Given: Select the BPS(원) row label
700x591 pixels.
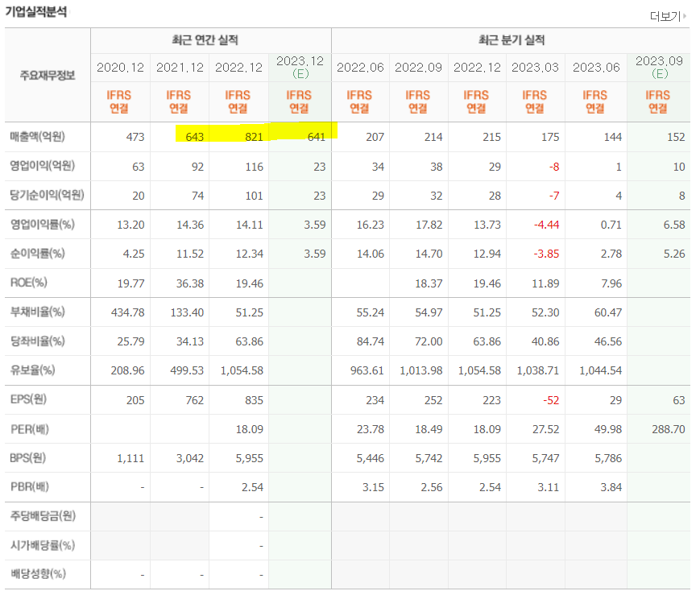Looking at the screenshot, I should click(x=28, y=458).
